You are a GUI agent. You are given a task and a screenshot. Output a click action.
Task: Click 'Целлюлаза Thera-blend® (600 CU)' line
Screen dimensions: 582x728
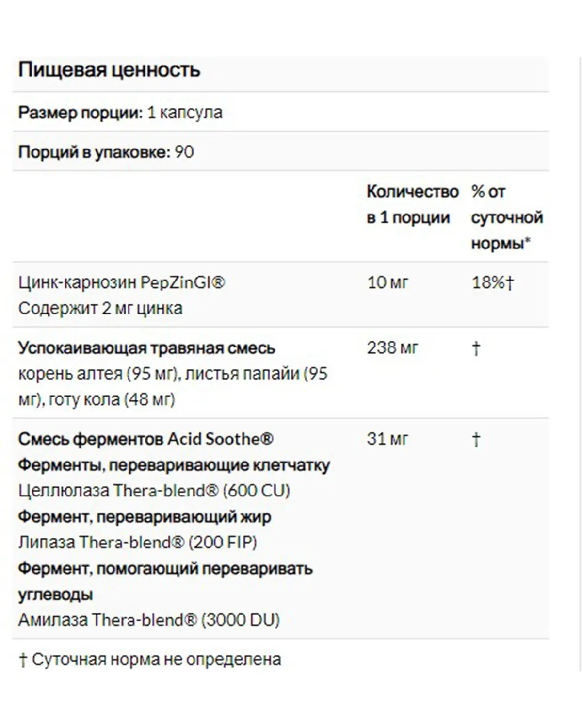pos(154,491)
